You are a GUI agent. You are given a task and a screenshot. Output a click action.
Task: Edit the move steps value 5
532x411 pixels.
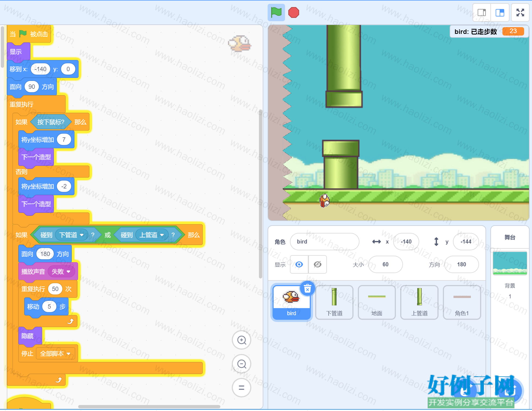[x=49, y=306]
